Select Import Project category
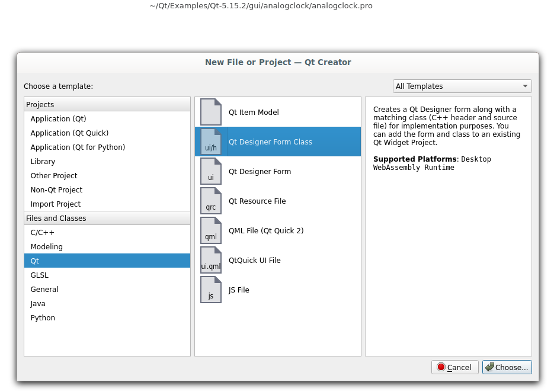 [x=107, y=204]
